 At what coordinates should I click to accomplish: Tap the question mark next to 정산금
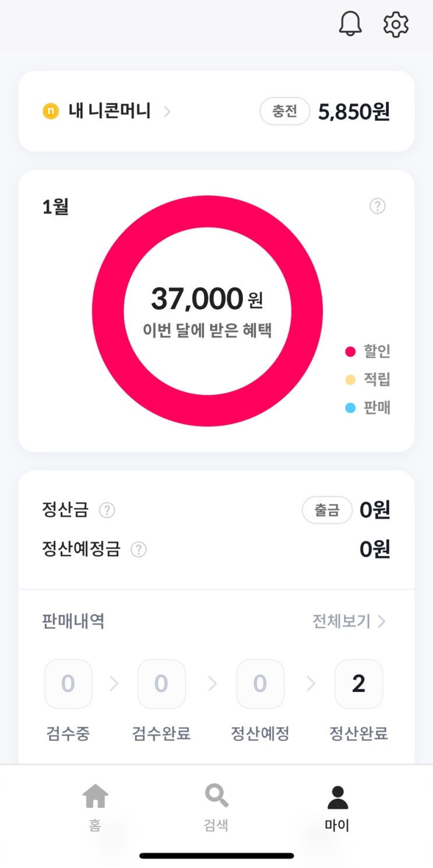click(107, 510)
